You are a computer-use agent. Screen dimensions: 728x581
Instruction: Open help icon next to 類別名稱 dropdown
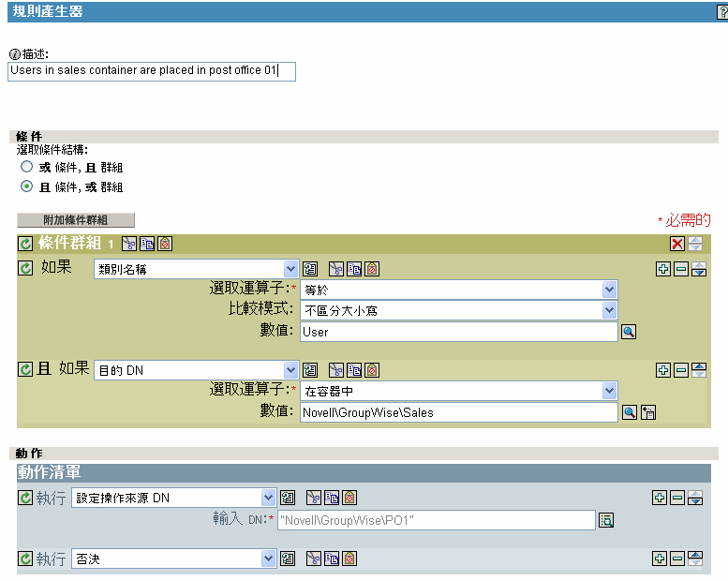click(310, 269)
